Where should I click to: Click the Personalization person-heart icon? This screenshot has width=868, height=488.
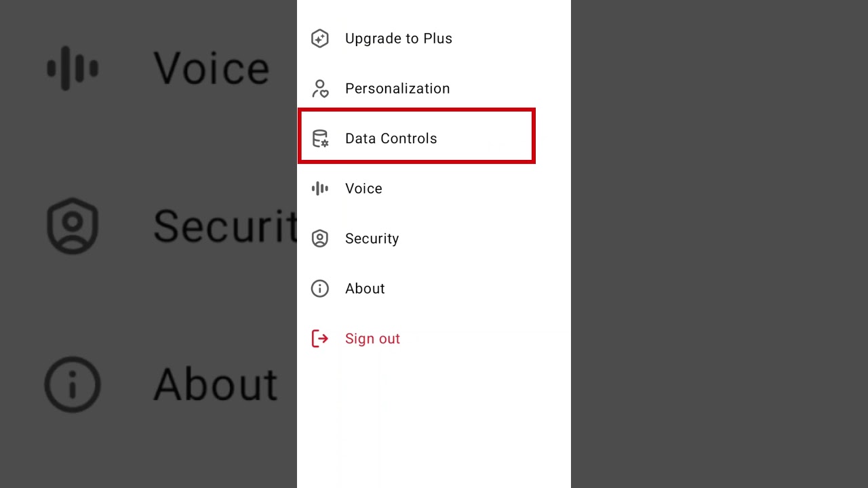pyautogui.click(x=319, y=89)
